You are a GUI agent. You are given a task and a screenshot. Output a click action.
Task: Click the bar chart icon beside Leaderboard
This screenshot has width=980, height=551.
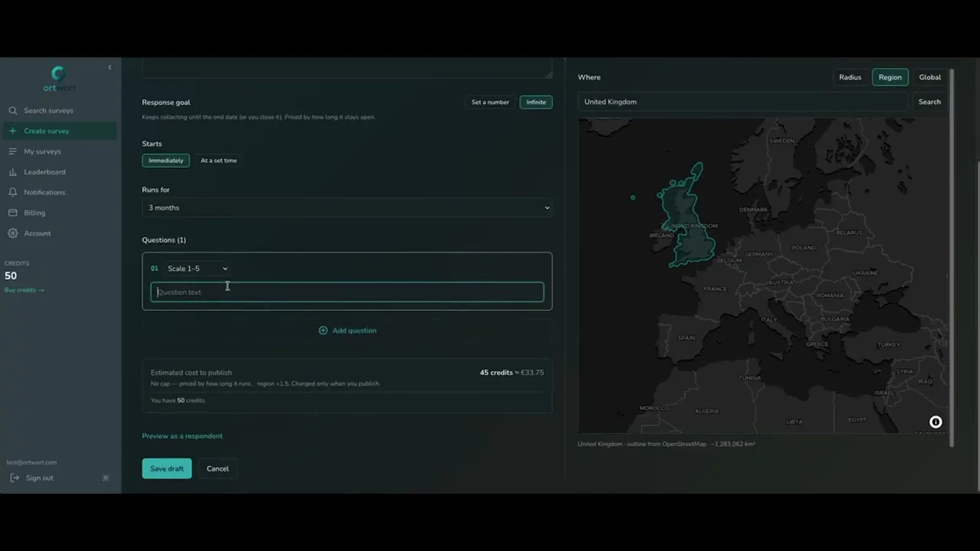(13, 172)
